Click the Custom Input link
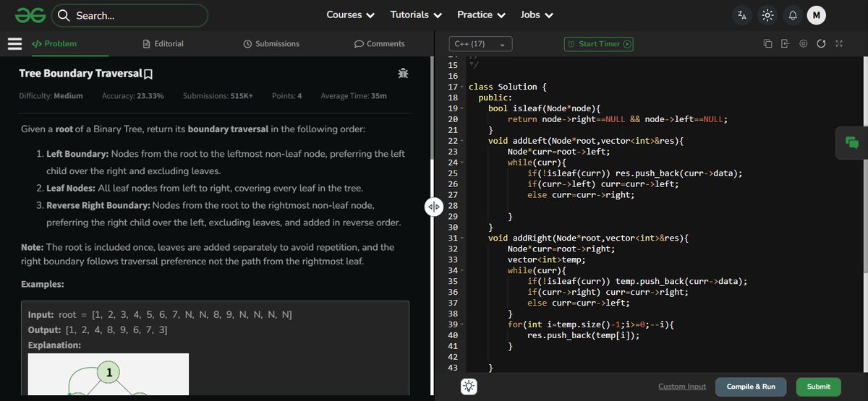 pos(682,387)
